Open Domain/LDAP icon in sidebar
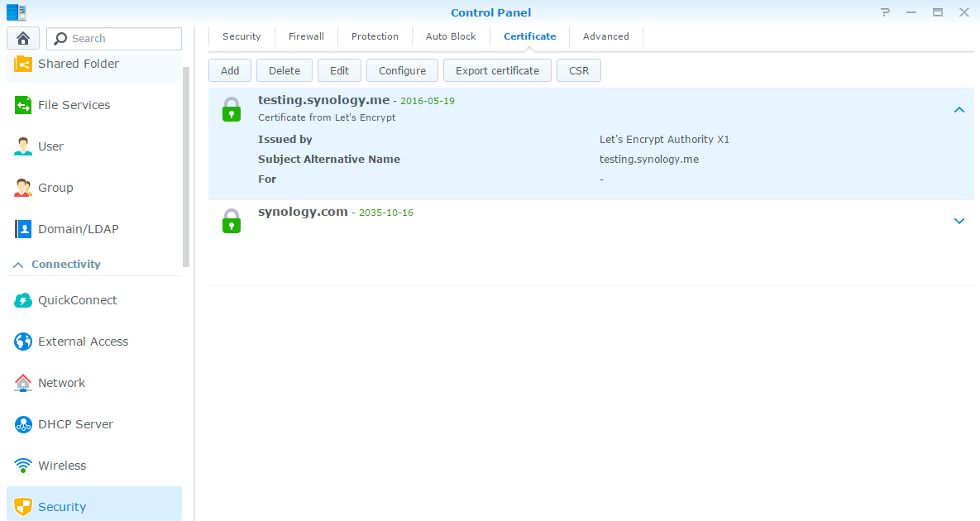The width and height of the screenshot is (980, 521). [23, 229]
